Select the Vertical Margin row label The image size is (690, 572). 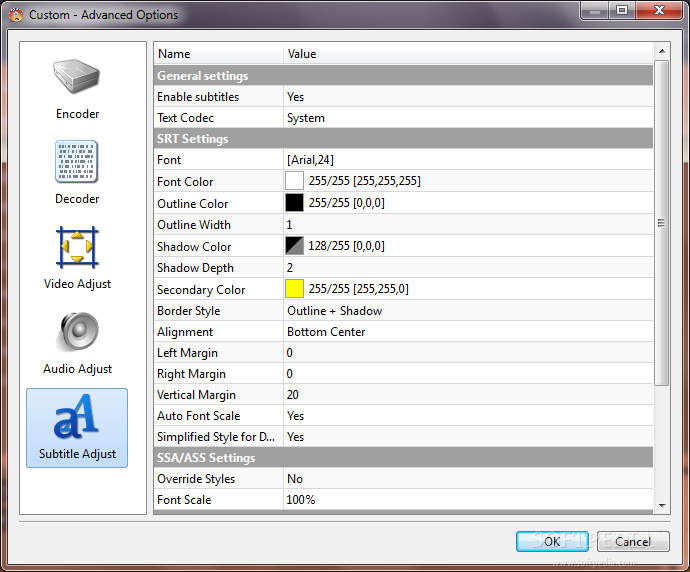click(x=196, y=395)
